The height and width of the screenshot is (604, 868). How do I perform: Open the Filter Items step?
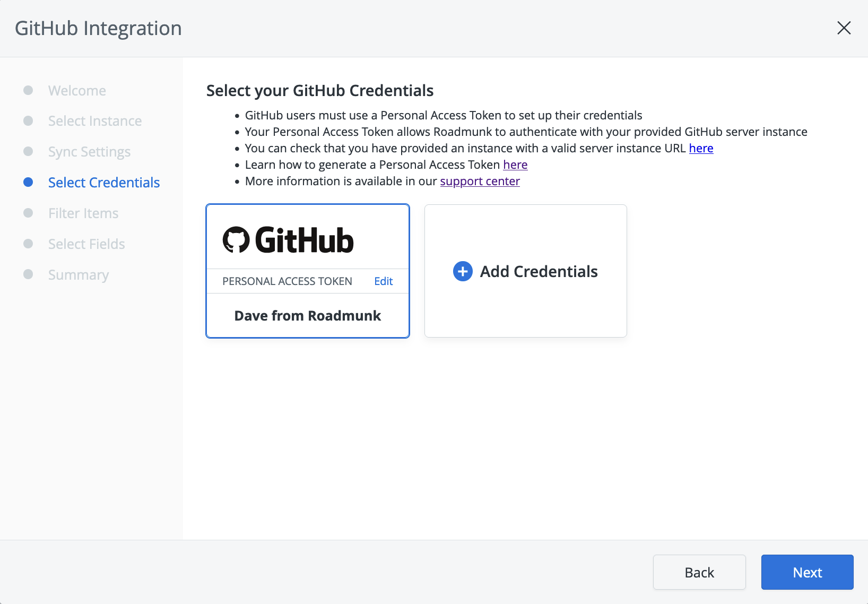(83, 213)
